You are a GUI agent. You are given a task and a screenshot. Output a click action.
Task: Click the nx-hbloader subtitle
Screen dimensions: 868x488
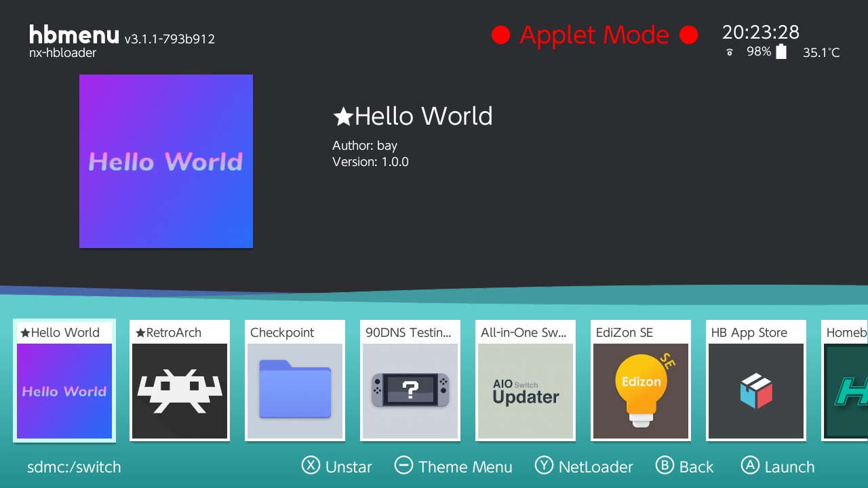click(62, 53)
